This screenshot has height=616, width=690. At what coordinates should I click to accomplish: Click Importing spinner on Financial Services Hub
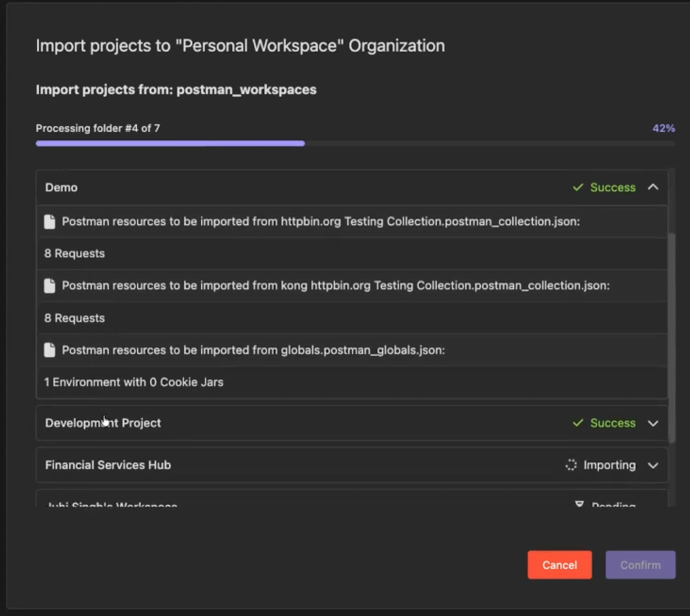click(571, 465)
